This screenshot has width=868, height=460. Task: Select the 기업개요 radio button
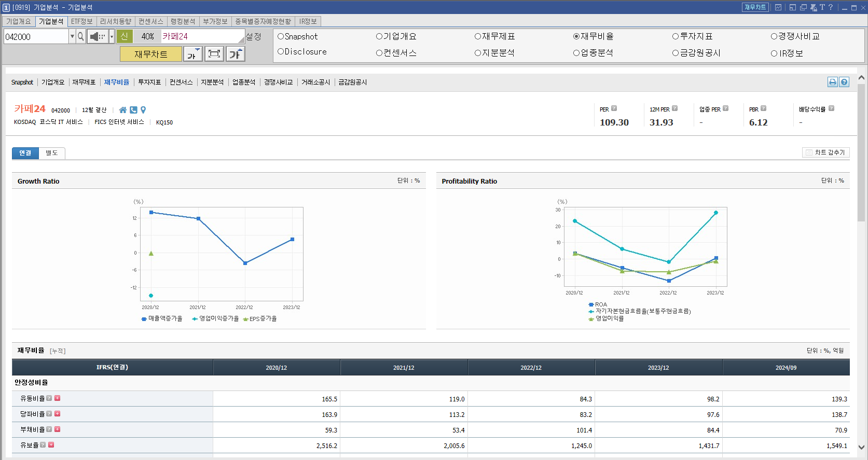(379, 36)
